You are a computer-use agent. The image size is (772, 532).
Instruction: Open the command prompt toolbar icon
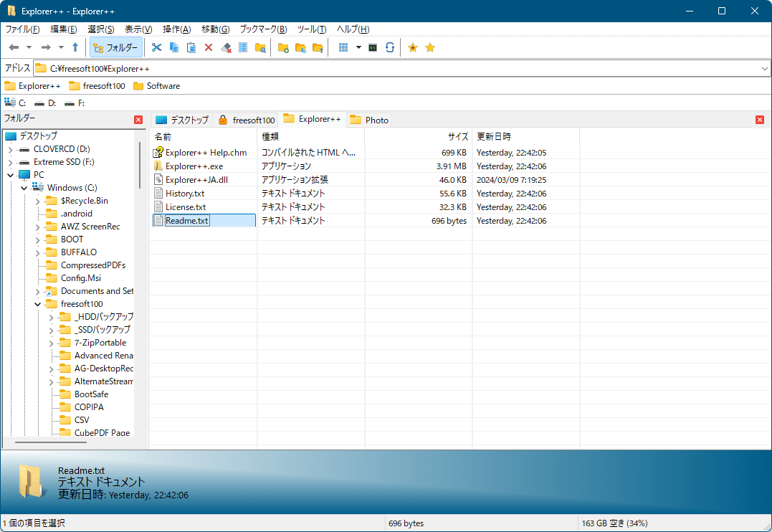pyautogui.click(x=373, y=47)
